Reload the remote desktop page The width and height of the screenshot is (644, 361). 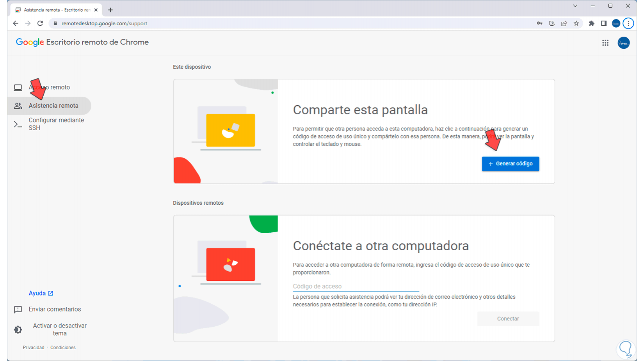40,23
